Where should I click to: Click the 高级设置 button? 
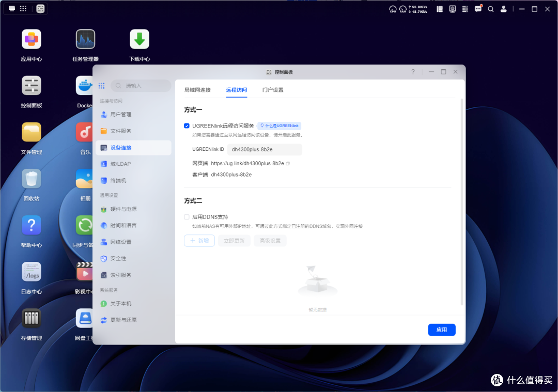tap(270, 241)
